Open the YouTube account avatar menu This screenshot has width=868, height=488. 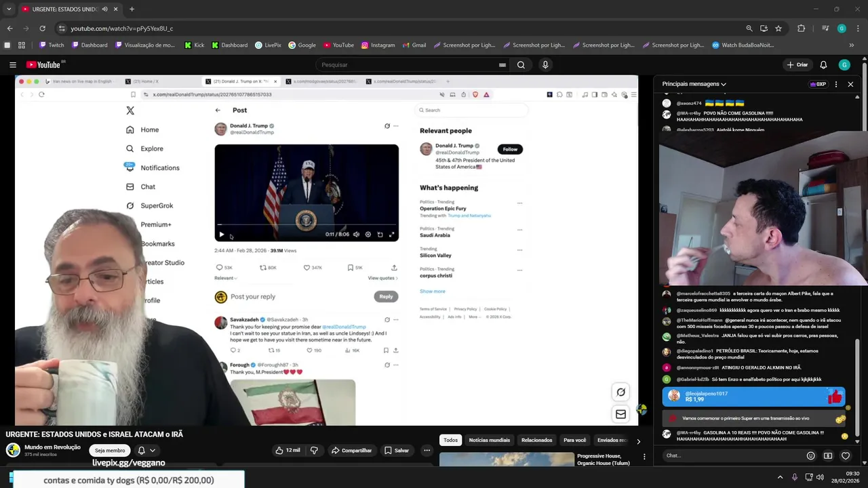coord(844,65)
